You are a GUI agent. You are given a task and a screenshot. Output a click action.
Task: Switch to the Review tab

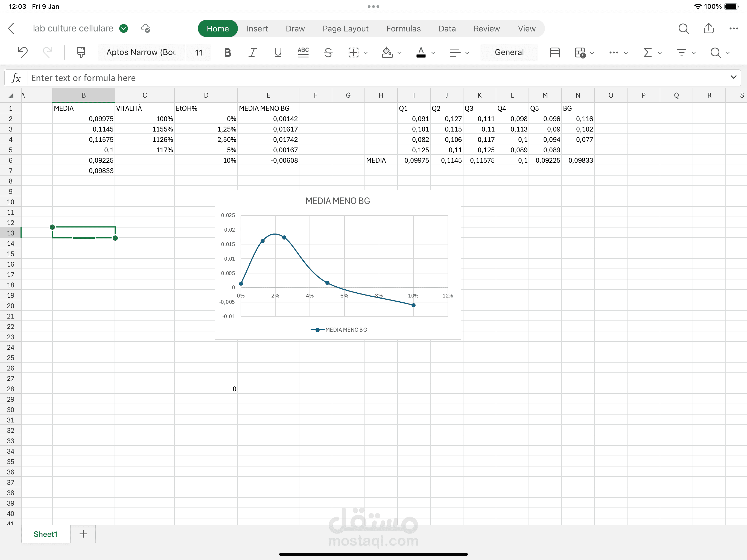(x=486, y=29)
